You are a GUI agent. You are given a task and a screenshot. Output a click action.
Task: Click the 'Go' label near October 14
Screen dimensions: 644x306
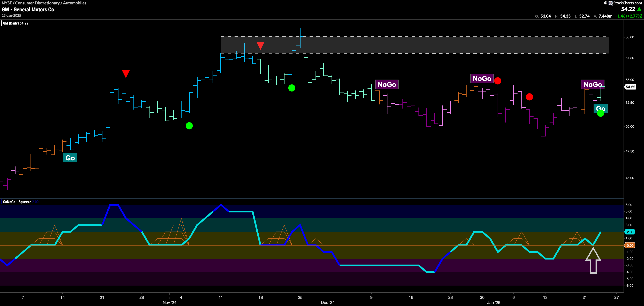(x=70, y=158)
